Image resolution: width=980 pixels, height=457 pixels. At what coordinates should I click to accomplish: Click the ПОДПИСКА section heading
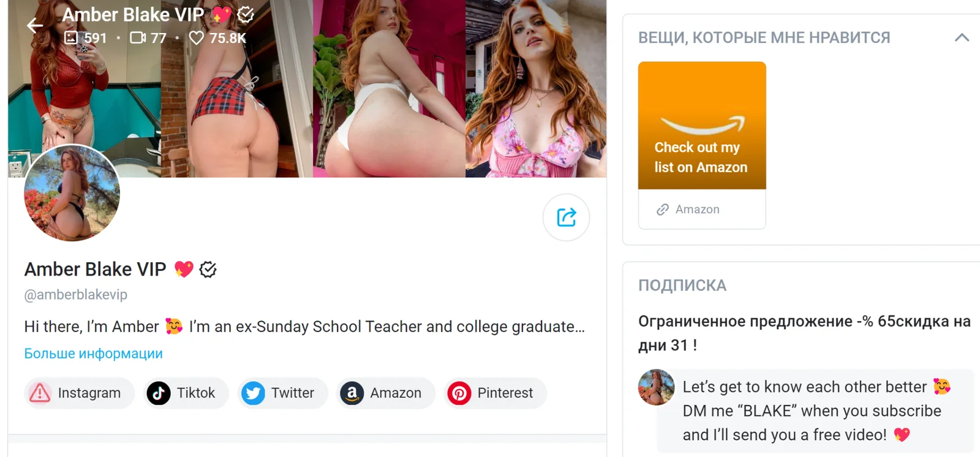click(x=682, y=285)
